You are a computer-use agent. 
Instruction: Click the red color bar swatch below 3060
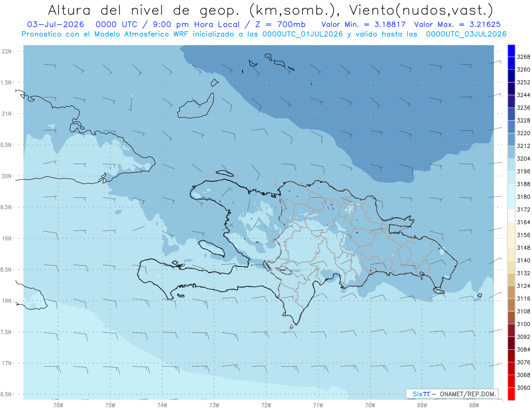pyautogui.click(x=511, y=394)
